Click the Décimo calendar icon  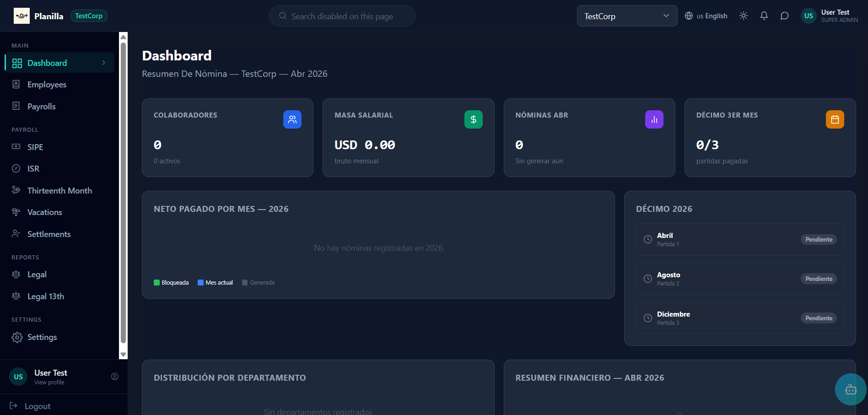click(x=835, y=119)
